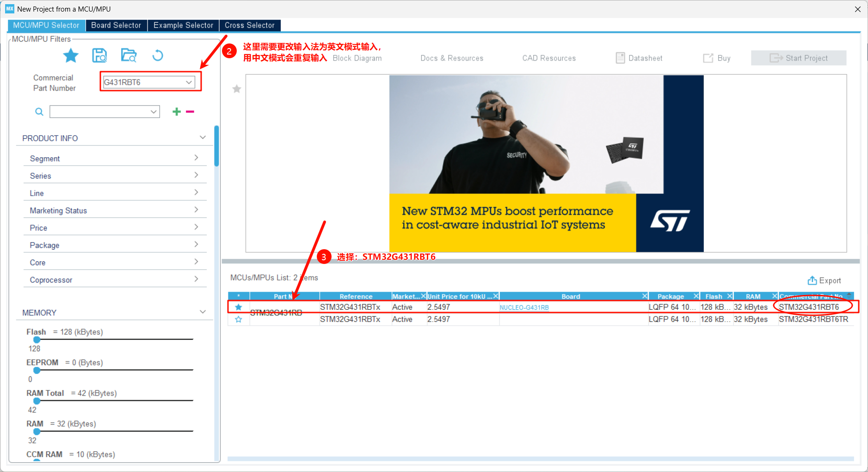Image resolution: width=868 pixels, height=472 pixels.
Task: Open the Commercial Part Number dropdown
Action: [189, 82]
